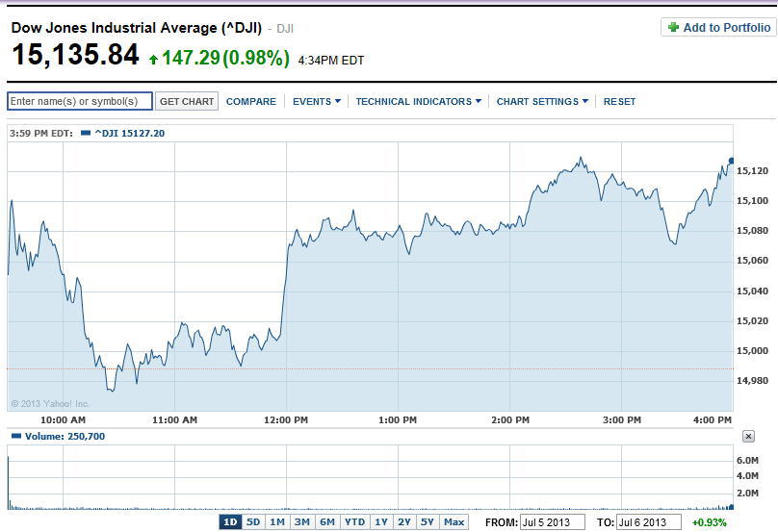Click the 14,980 price axis label
This screenshot has width=778, height=532.
coord(752,380)
